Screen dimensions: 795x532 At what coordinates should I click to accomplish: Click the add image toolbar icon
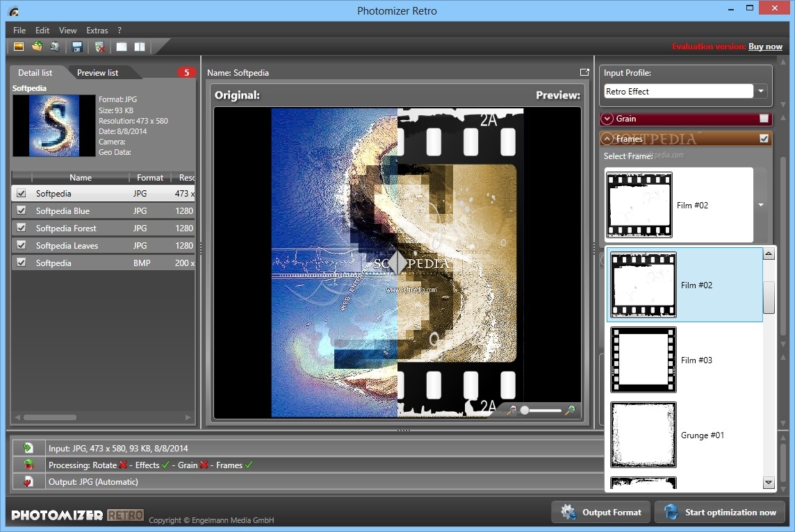point(19,47)
